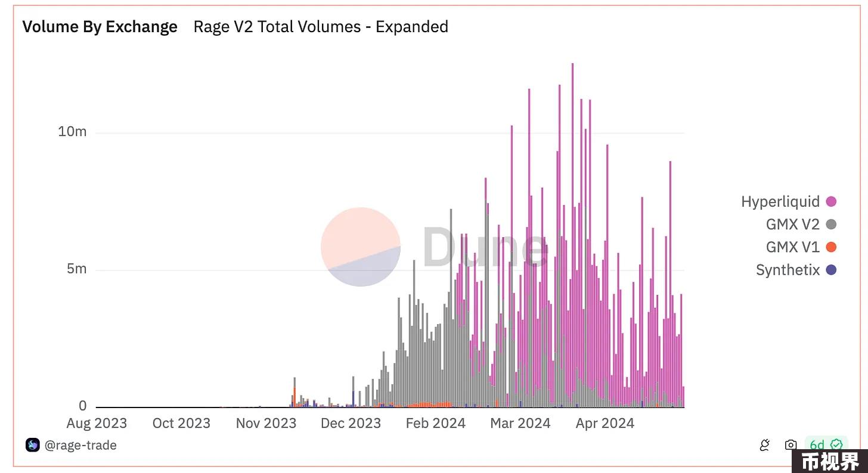Click the Oct 2023 axis label
The width and height of the screenshot is (868, 473).
[x=181, y=424]
